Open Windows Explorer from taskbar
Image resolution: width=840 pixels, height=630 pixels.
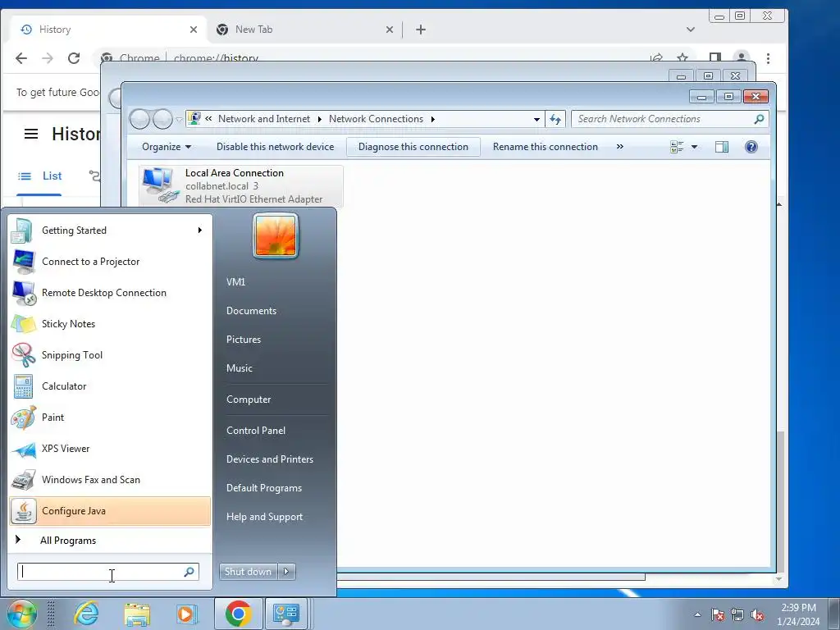click(x=137, y=614)
